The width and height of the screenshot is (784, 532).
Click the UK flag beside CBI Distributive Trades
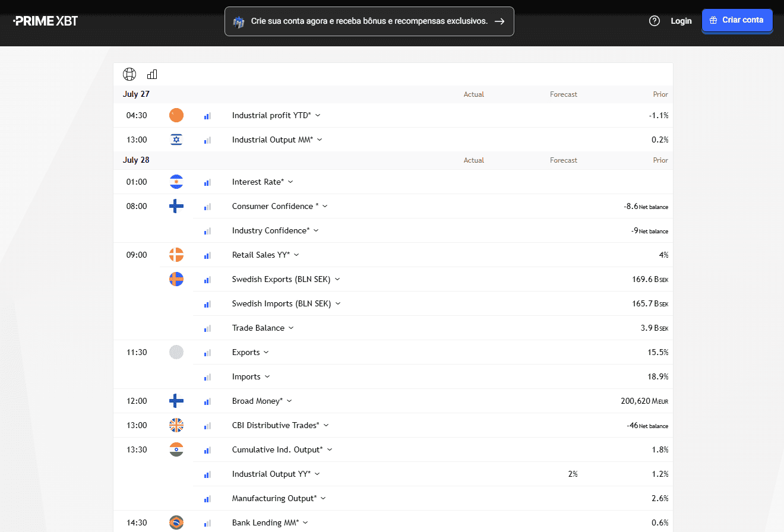176,425
